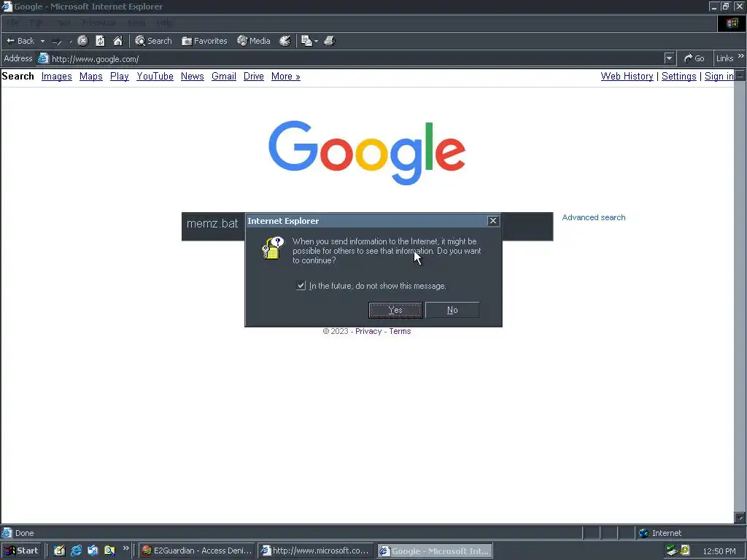Viewport: 747px width, 560px height.
Task: Open the Tools menu
Action: [136, 23]
